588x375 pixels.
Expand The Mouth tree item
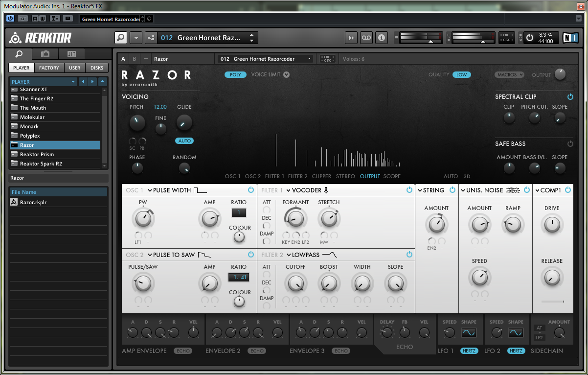(14, 108)
